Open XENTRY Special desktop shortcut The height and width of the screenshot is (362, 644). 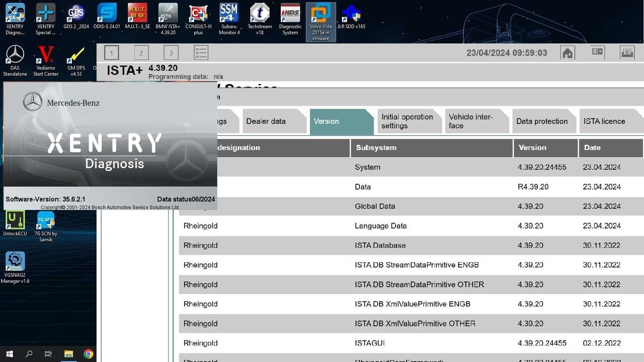pos(45,19)
